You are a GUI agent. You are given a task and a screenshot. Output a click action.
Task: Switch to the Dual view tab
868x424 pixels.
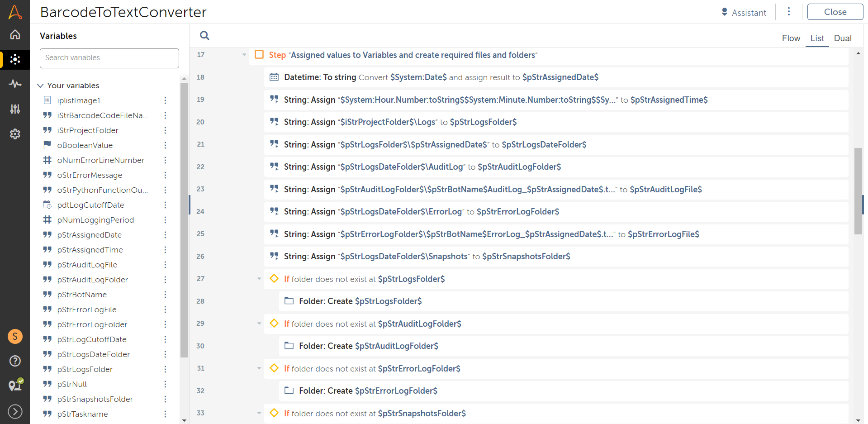click(842, 38)
